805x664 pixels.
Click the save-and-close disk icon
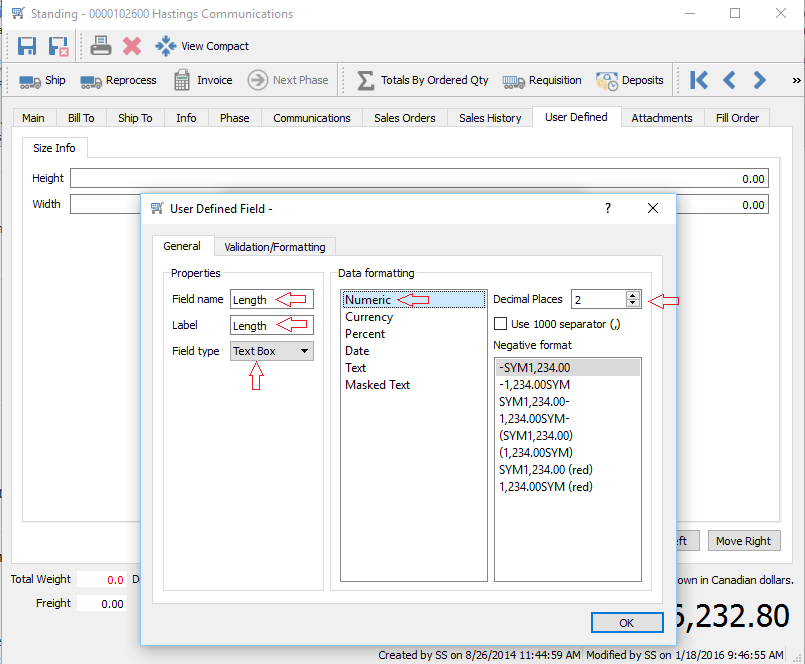tap(59, 46)
